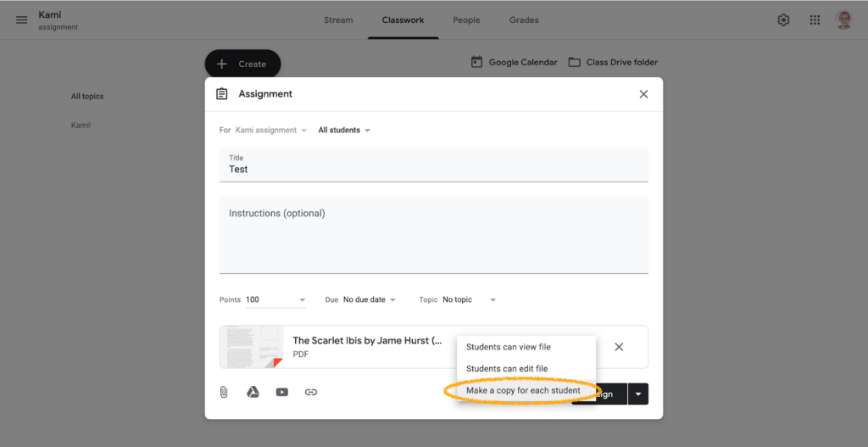Add a Google Drive file
The width and height of the screenshot is (868, 447).
coord(253,392)
